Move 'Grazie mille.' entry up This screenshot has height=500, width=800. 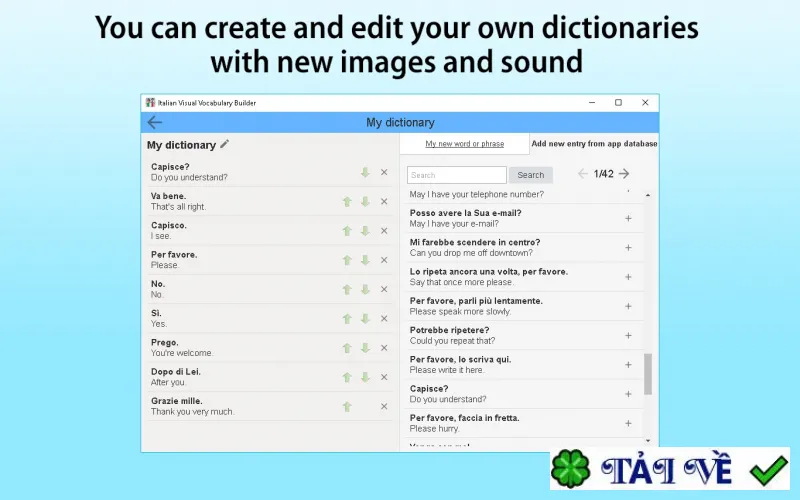click(x=347, y=407)
